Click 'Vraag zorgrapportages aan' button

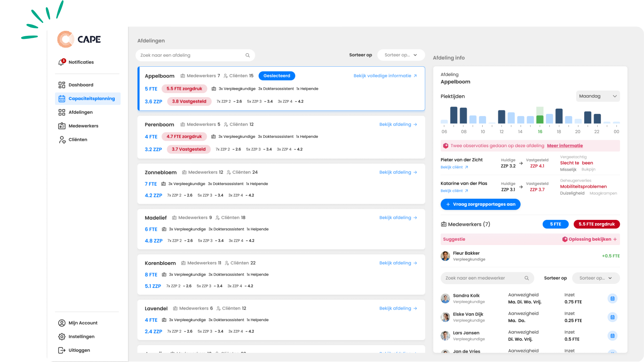coord(480,204)
